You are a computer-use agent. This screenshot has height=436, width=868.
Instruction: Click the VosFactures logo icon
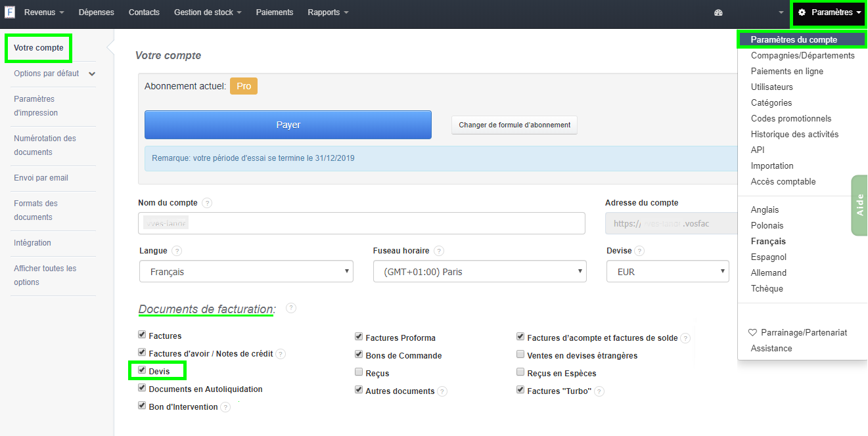[10, 12]
